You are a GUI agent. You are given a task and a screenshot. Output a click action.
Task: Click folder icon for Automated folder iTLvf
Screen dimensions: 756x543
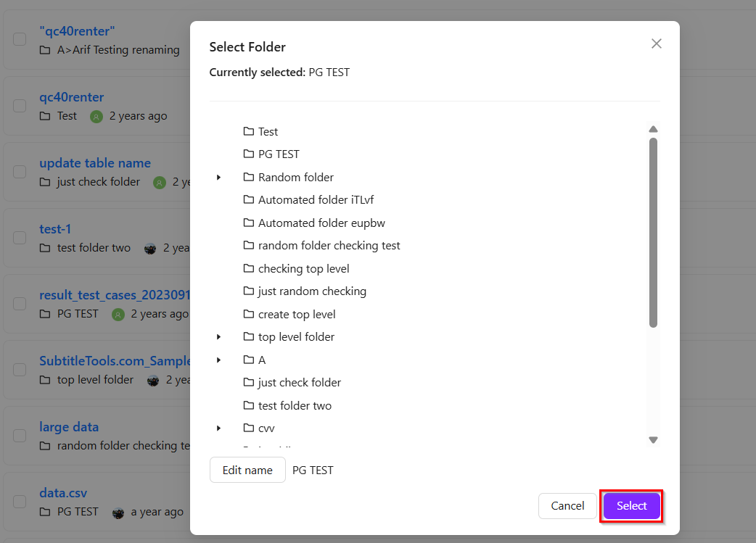(249, 200)
